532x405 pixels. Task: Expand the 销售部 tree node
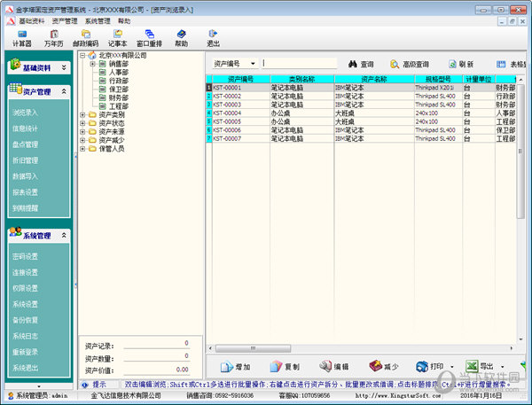(x=92, y=64)
